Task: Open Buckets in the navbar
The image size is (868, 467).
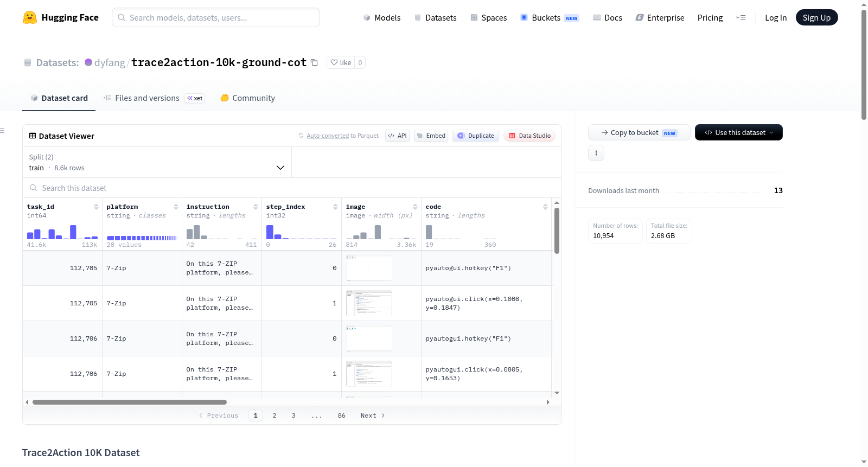Action: point(550,17)
